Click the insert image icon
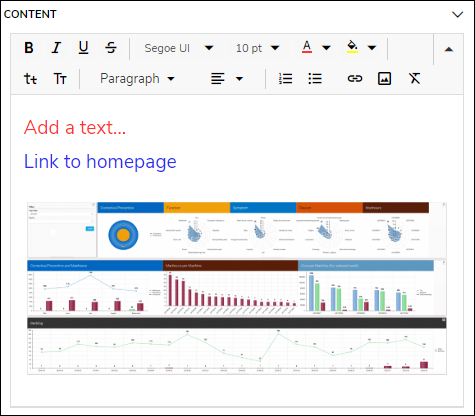The height and width of the screenshot is (416, 475). tap(384, 79)
